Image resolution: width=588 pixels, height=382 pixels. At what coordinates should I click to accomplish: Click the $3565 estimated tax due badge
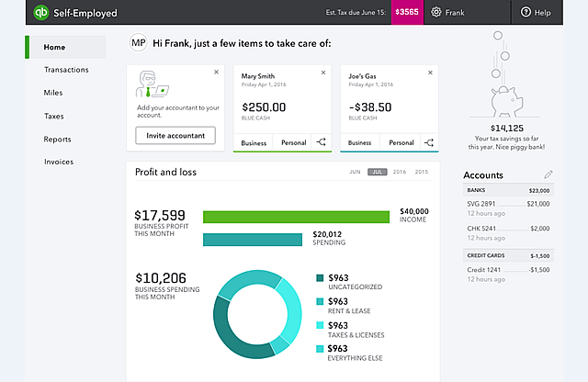coord(407,13)
